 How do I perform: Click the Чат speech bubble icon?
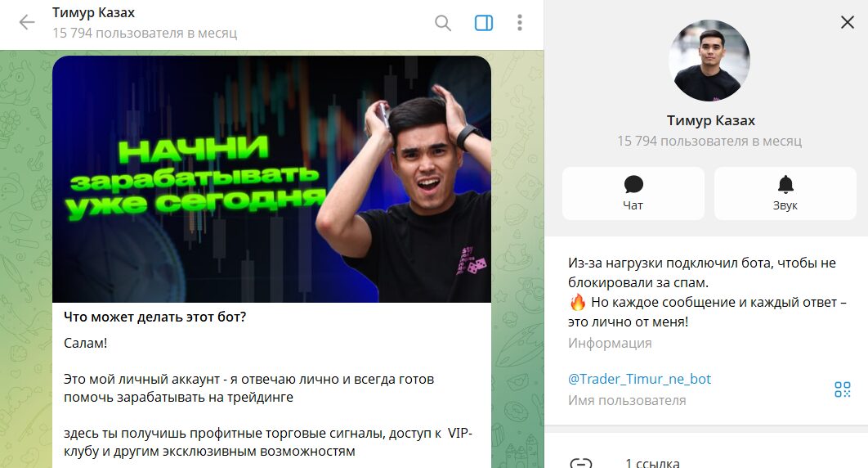point(633,184)
